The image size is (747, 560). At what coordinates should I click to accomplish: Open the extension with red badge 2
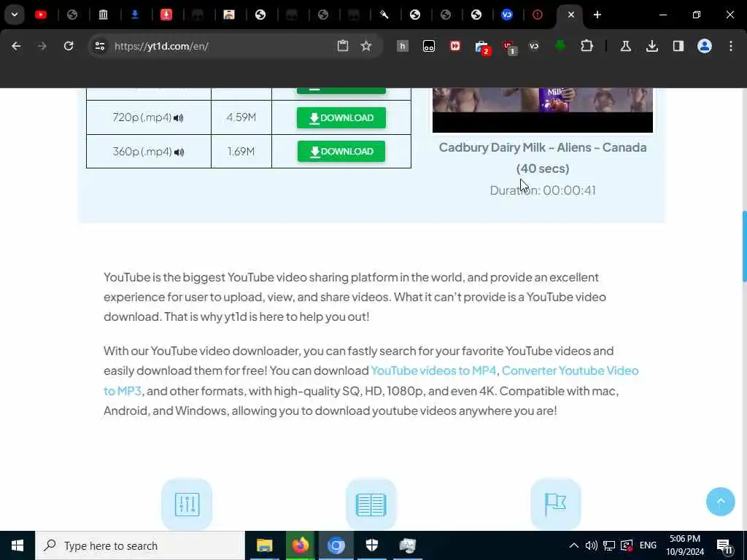click(x=482, y=47)
